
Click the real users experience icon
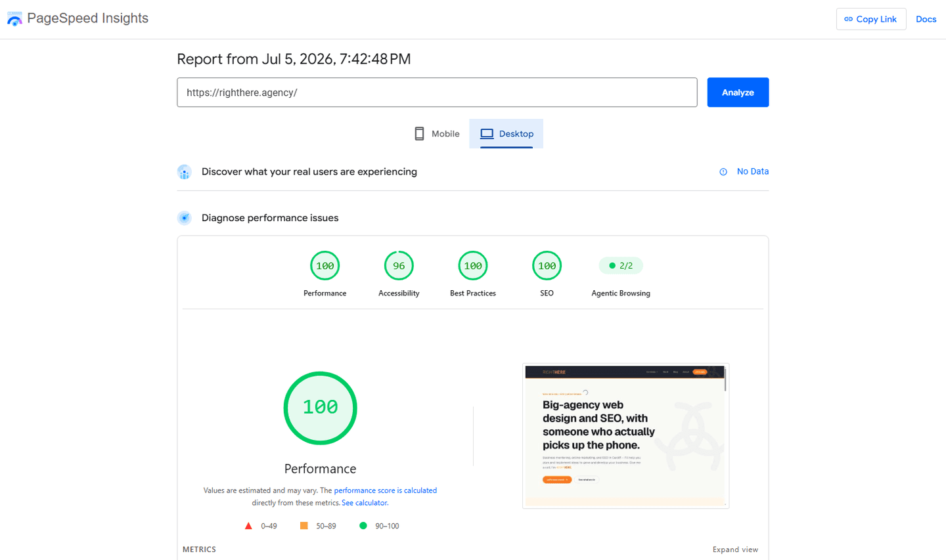click(x=185, y=172)
